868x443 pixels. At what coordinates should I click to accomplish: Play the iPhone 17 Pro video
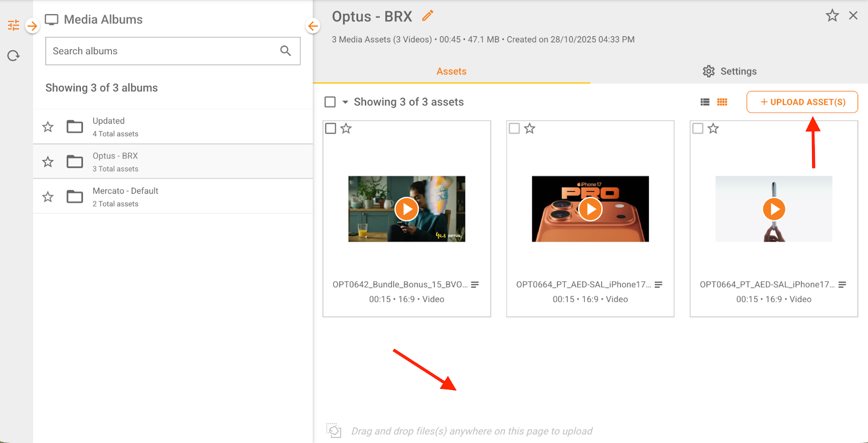pos(590,209)
